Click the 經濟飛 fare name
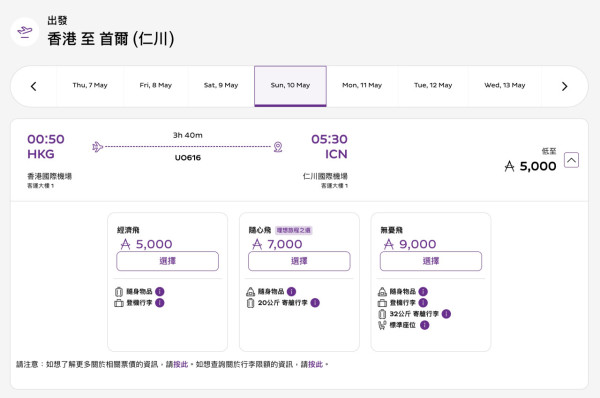Viewport: 600px width, 398px height. click(128, 230)
